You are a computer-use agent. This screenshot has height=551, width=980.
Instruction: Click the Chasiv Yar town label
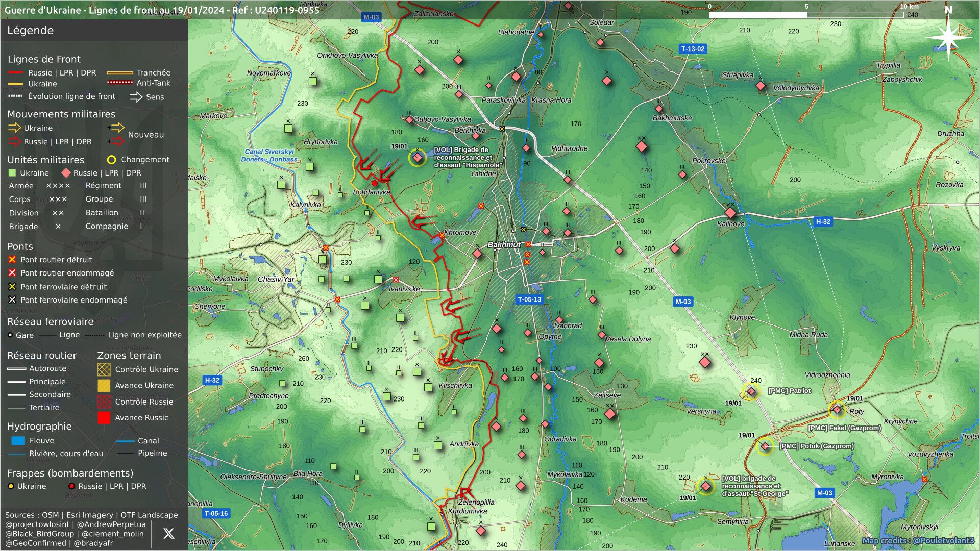(276, 279)
